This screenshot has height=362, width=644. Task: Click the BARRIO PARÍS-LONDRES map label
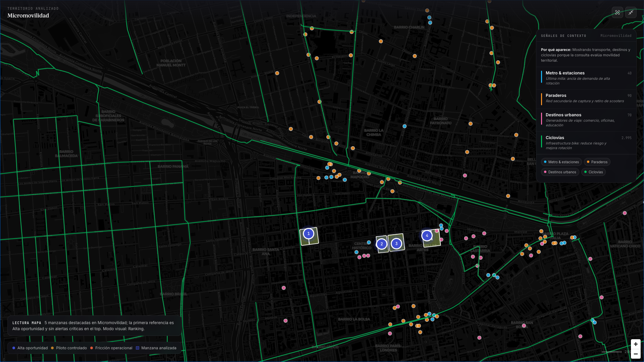click(388, 348)
